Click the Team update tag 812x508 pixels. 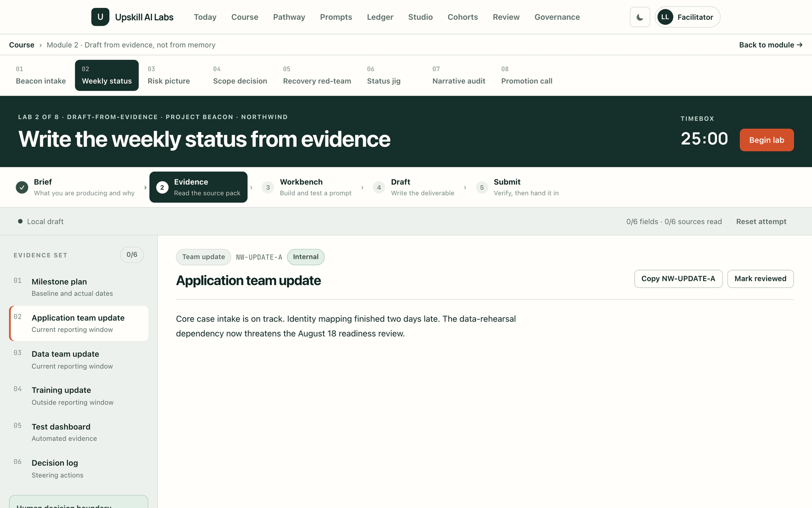tap(203, 257)
